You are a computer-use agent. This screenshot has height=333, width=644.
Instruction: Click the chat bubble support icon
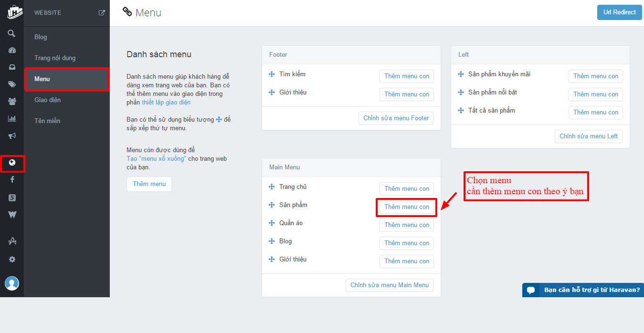click(x=531, y=290)
